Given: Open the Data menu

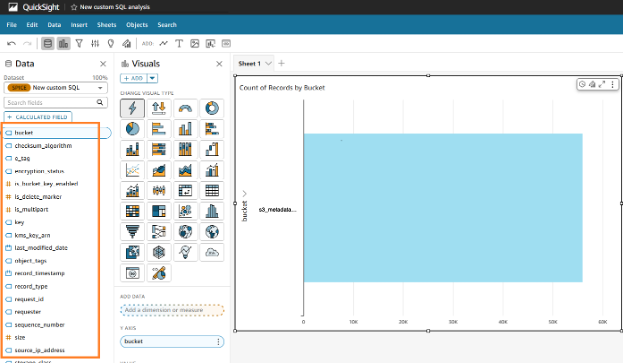Looking at the screenshot, I should (x=54, y=25).
